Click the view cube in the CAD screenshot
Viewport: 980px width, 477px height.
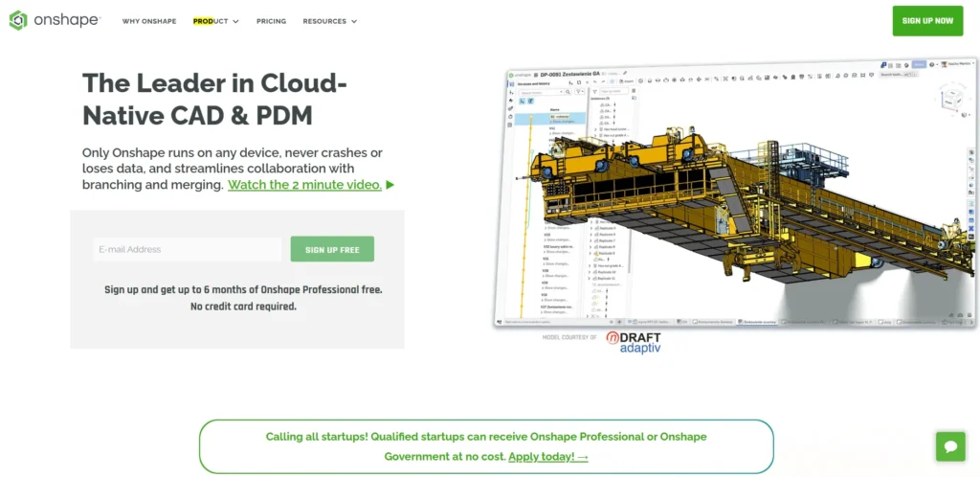952,99
